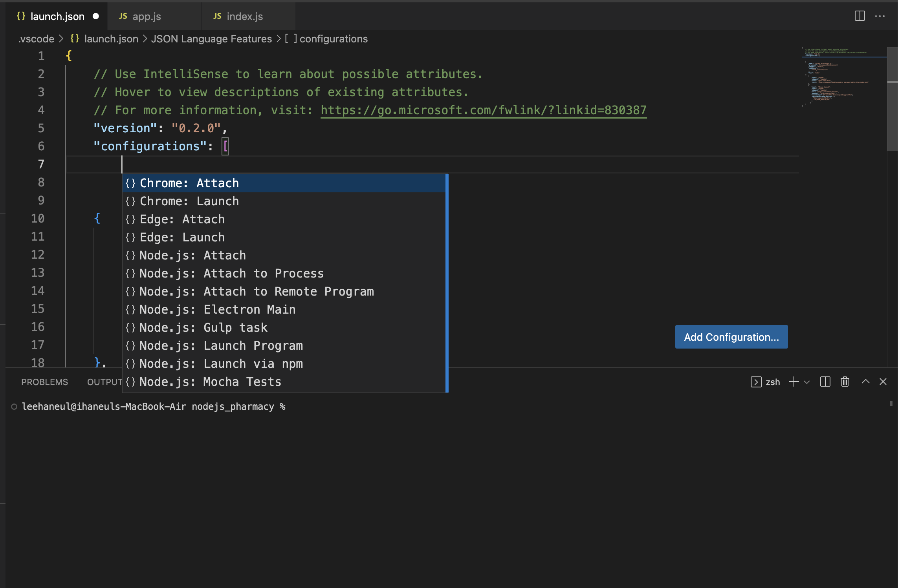This screenshot has width=898, height=588.
Task: Maximize the panel with up chevron
Action: point(865,382)
